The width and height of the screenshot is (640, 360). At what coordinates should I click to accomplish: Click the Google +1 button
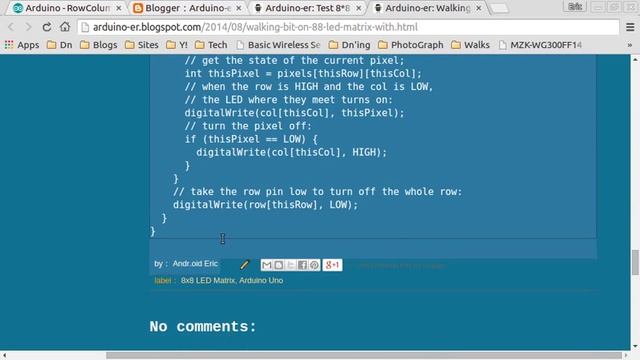click(332, 265)
